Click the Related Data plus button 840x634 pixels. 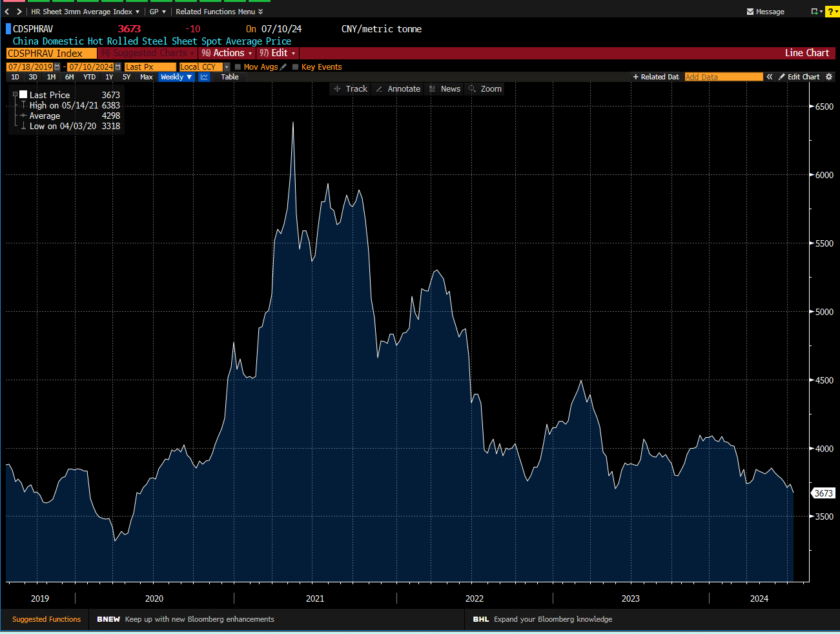(656, 77)
